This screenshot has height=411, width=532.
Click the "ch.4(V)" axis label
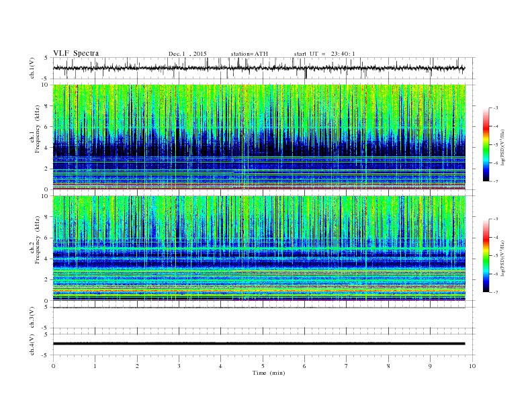pyautogui.click(x=32, y=345)
